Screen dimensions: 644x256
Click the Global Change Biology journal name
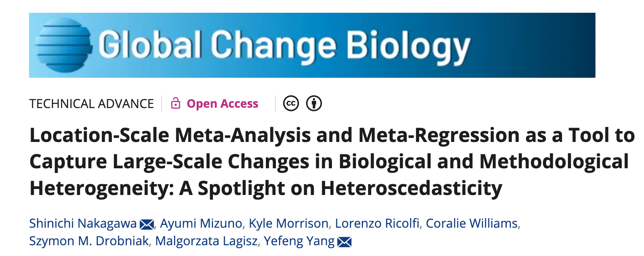pos(284,46)
